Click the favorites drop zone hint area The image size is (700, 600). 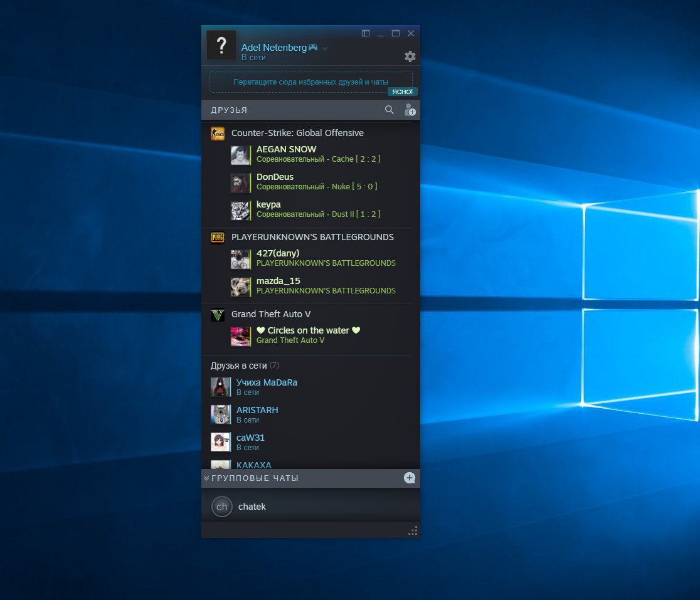310,82
